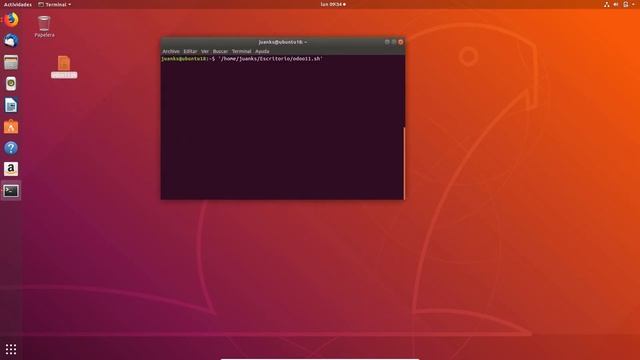Image resolution: width=640 pixels, height=360 pixels.
Task: Open the Ayuda menu in Terminal
Action: tap(262, 51)
